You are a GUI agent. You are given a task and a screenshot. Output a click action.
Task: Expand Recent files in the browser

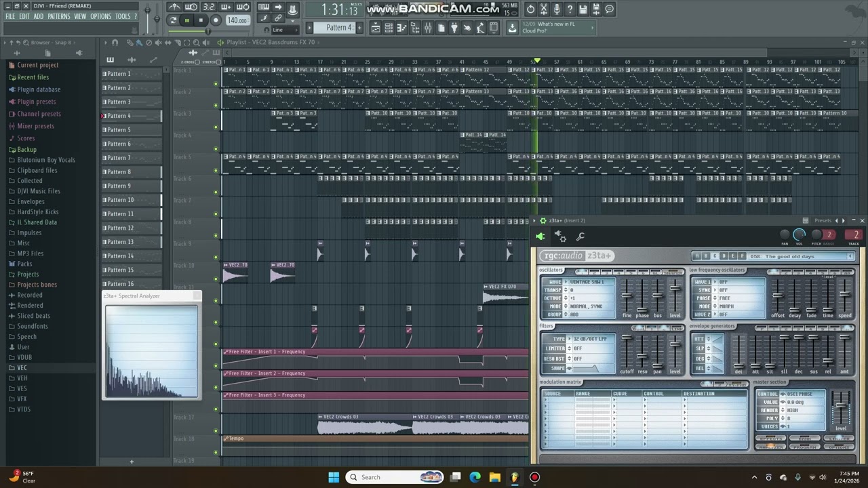33,77
